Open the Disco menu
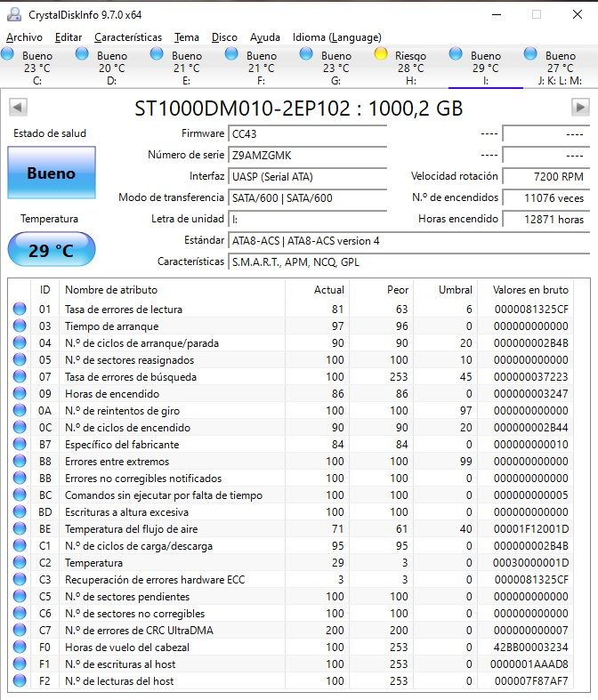This screenshot has width=598, height=700. (x=224, y=37)
